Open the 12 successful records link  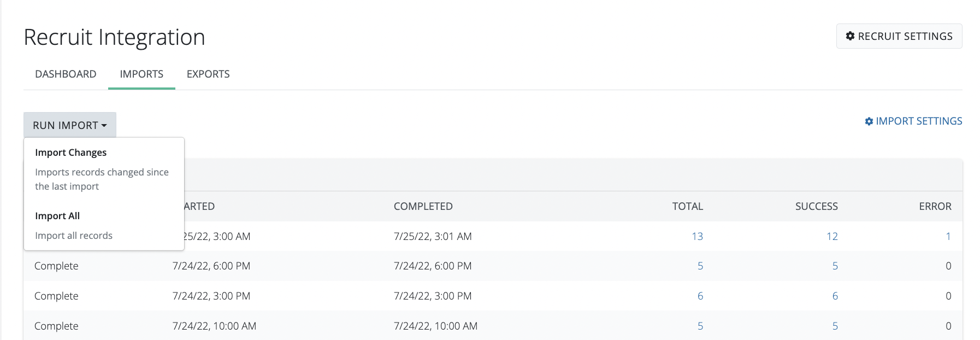[x=832, y=236]
